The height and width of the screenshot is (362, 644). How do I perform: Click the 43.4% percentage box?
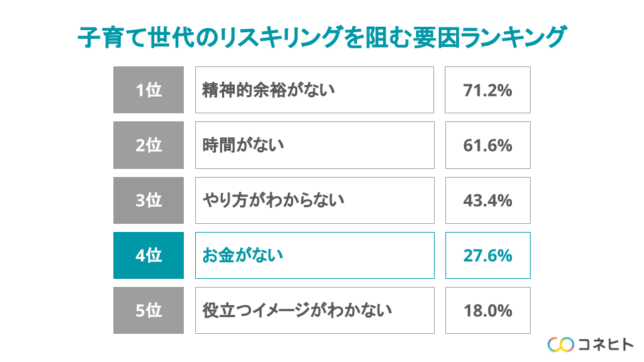(x=488, y=200)
